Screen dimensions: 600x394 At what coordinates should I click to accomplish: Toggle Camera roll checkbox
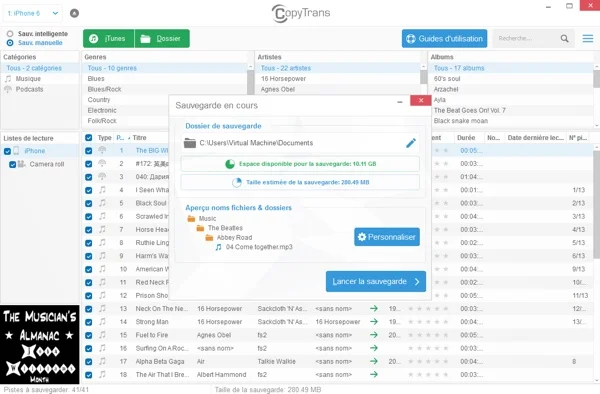12,164
